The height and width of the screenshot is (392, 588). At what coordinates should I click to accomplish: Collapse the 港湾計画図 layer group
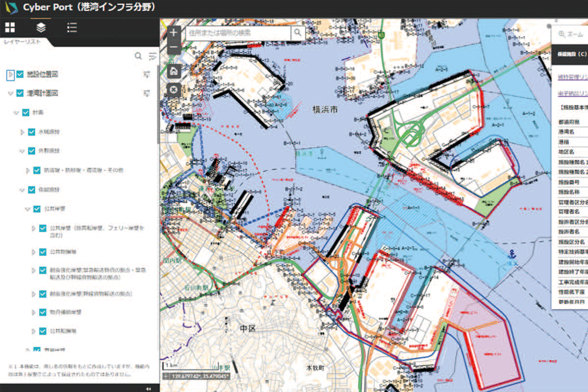10,93
